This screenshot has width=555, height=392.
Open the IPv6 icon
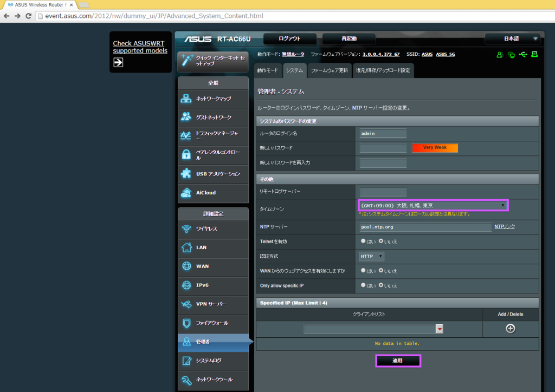(186, 285)
